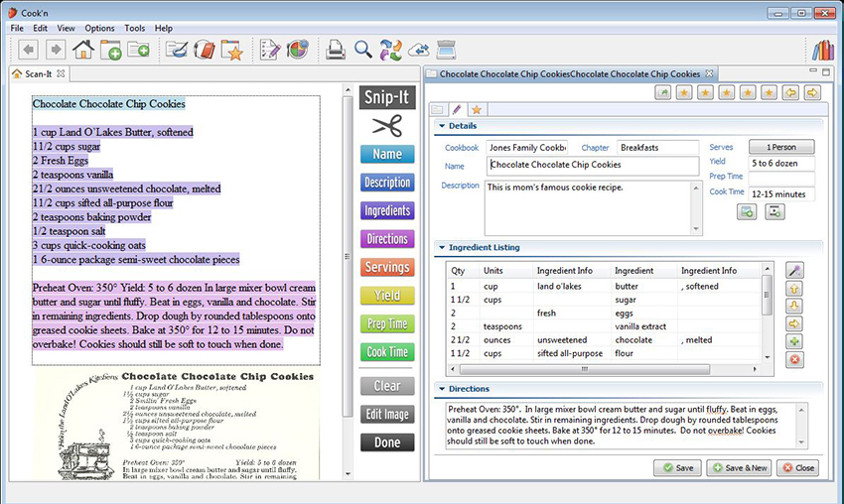Image resolution: width=844 pixels, height=504 pixels.
Task: Click the magnifying glass search icon
Action: pos(363,50)
